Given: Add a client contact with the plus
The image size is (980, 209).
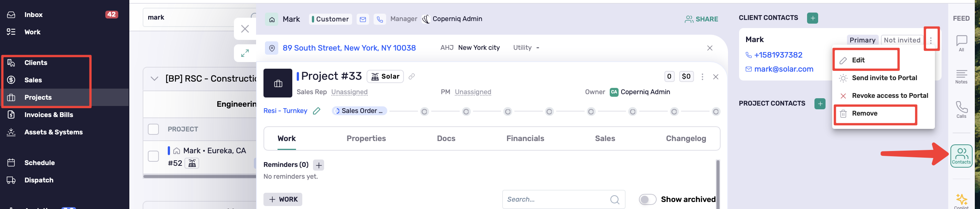Looking at the screenshot, I should [x=812, y=18].
